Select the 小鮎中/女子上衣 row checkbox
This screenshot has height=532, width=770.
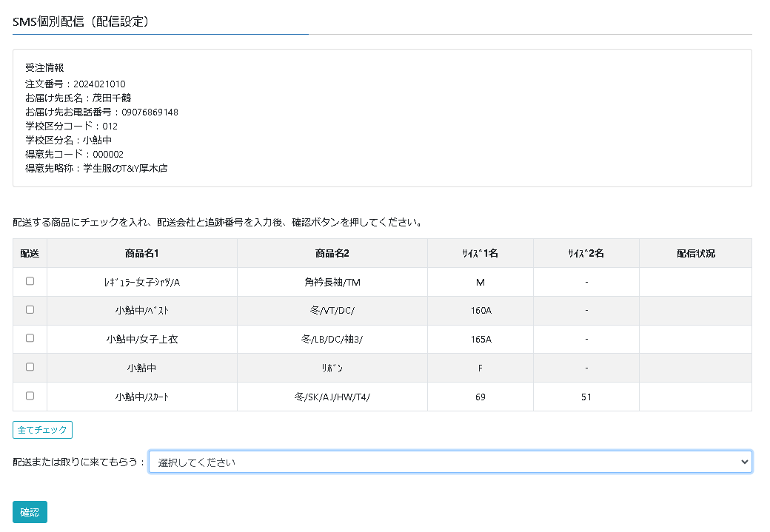(x=30, y=338)
